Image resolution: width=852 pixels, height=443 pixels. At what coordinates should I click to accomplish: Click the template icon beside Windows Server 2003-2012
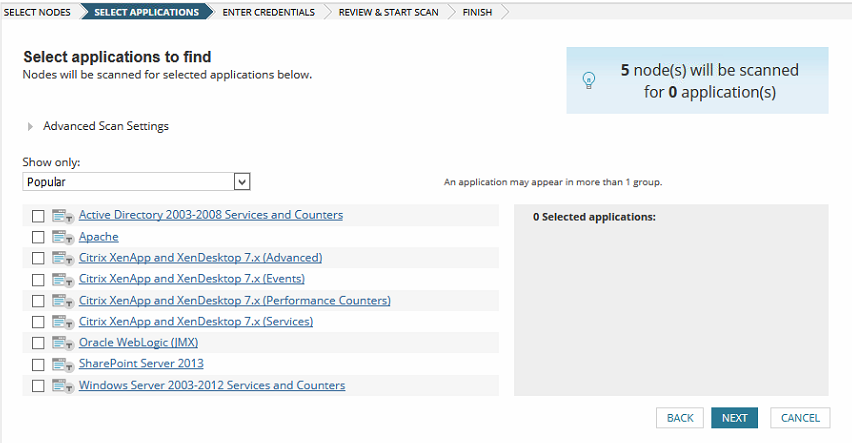click(x=62, y=385)
